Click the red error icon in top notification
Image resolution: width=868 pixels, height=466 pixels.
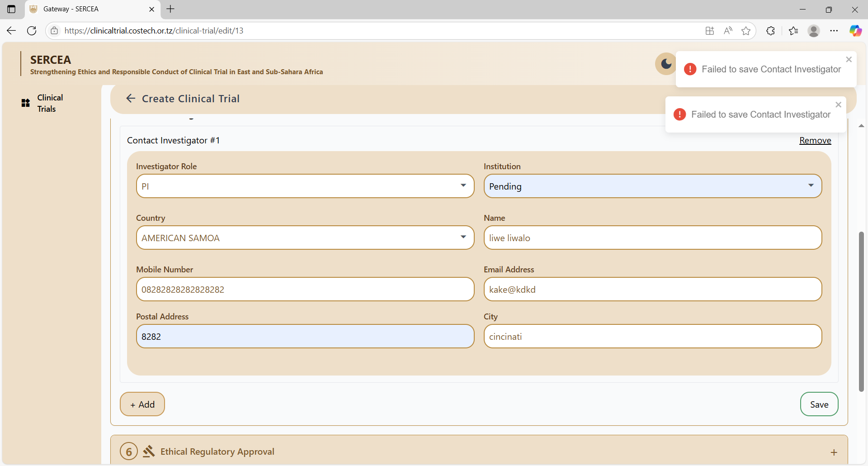[690, 69]
